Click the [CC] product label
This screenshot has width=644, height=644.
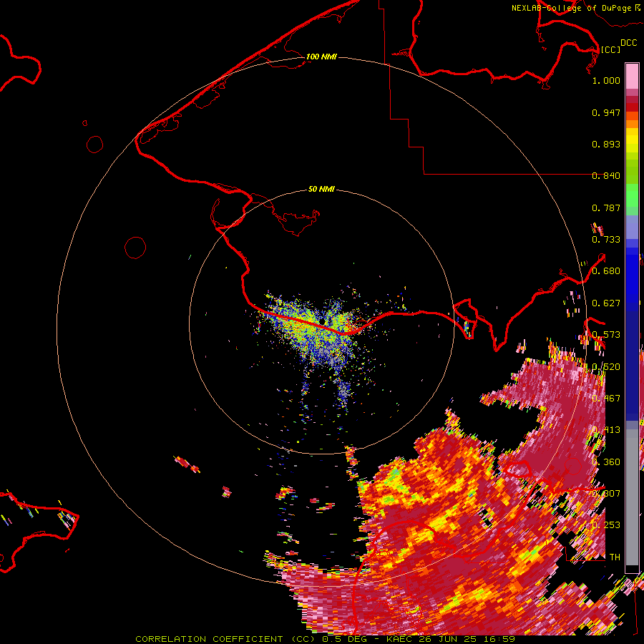610,49
